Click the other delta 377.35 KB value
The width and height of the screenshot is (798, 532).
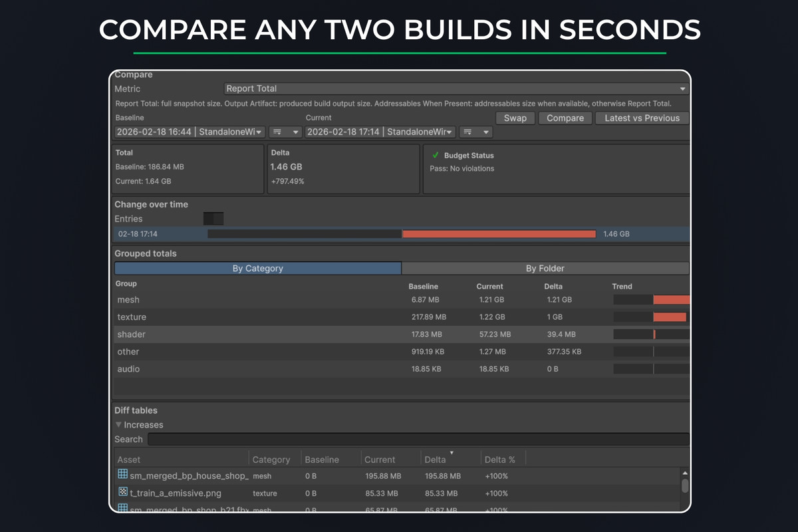click(564, 352)
